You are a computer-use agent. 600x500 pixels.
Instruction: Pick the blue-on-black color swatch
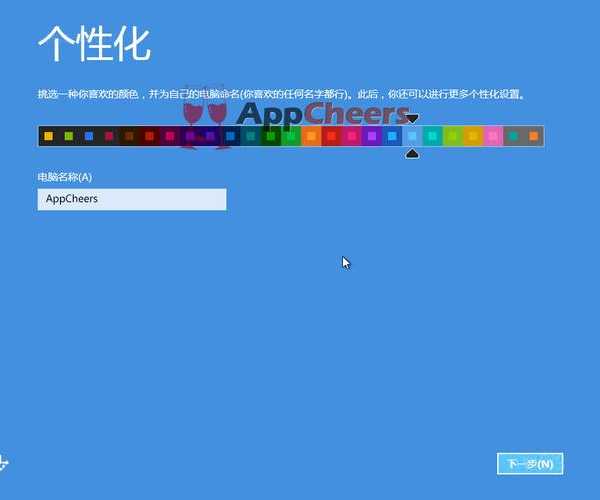[89, 136]
